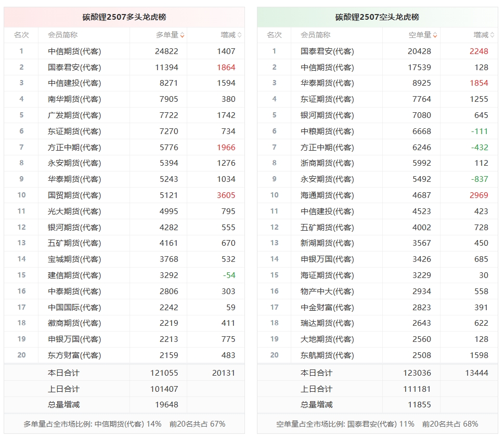The height and width of the screenshot is (437, 504).
Task: Select long 总量增减 value 19648
Action: coord(166,405)
